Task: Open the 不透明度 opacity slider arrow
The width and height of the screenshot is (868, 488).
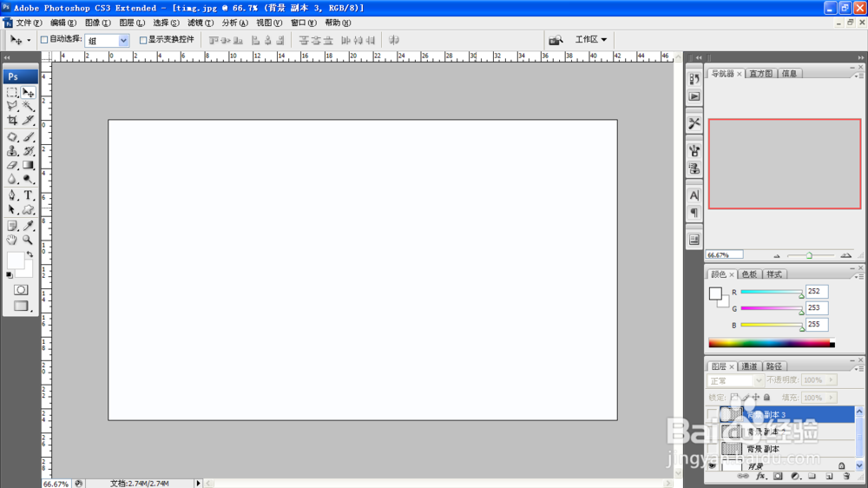Action: coord(831,380)
